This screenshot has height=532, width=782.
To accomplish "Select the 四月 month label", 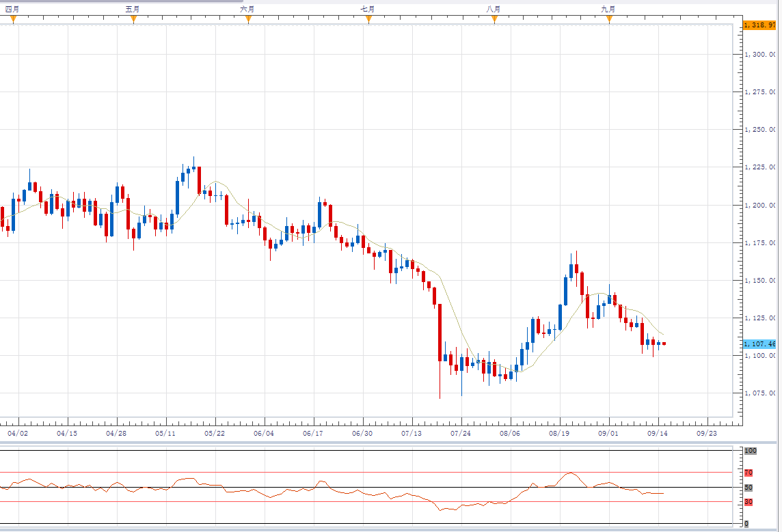I will (x=12, y=9).
